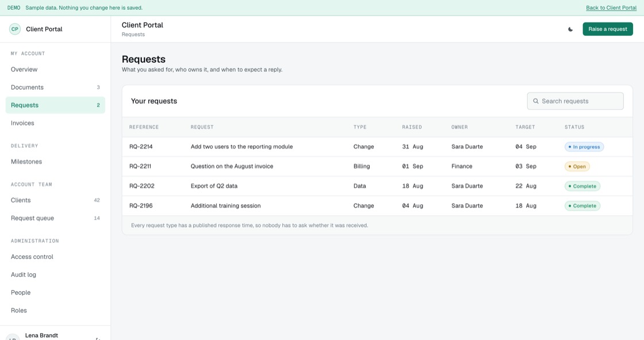644x340 pixels.
Task: Click the magnifier icon in search box
Action: [535, 101]
